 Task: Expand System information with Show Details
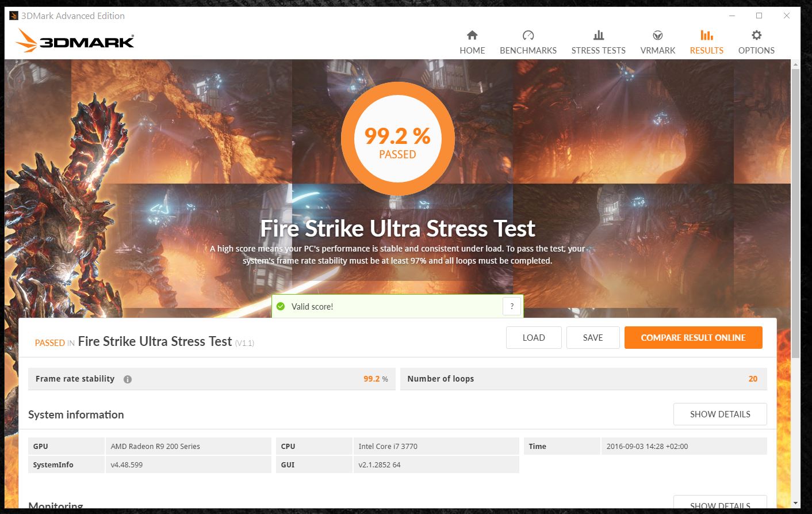(719, 414)
